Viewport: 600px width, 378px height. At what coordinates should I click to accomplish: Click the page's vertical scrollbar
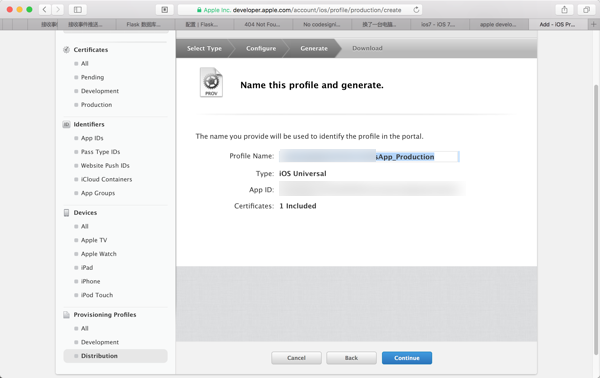[595, 220]
